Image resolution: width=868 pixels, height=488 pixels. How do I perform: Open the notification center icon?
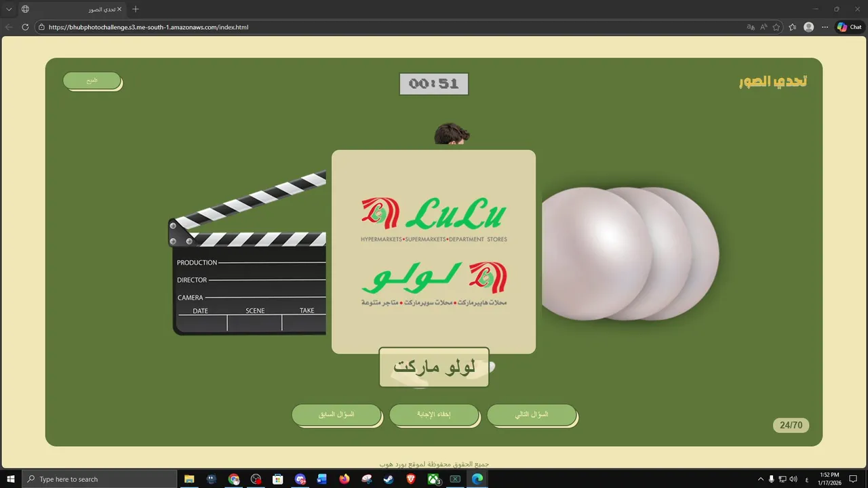[x=853, y=479]
